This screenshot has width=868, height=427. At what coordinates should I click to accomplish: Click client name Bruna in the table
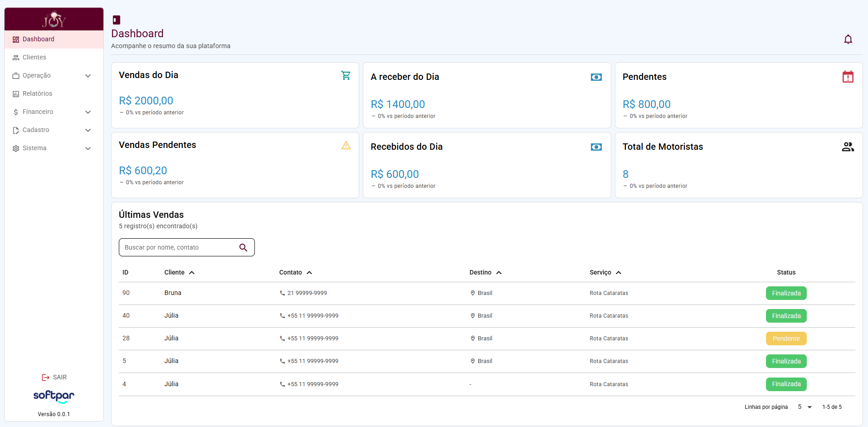click(x=173, y=293)
